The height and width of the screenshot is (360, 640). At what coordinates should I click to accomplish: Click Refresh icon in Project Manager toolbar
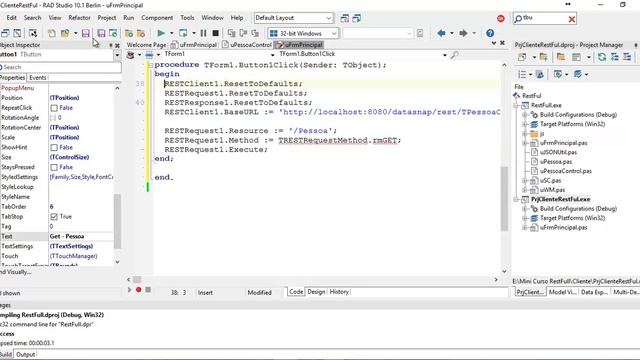point(602,57)
